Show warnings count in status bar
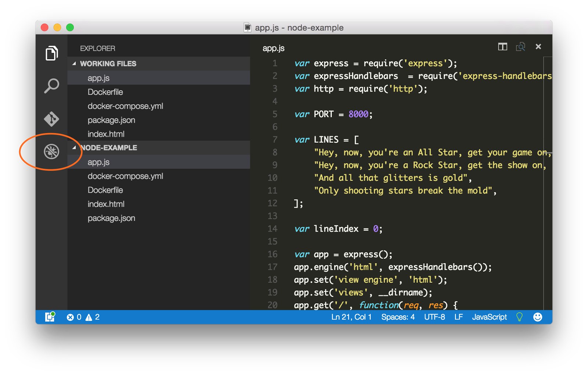This screenshot has width=588, height=375. (x=93, y=317)
